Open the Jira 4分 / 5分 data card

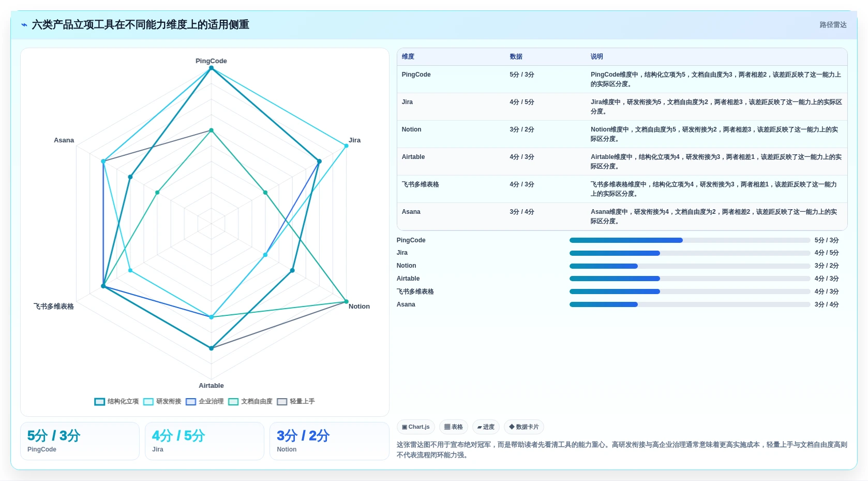(x=204, y=441)
